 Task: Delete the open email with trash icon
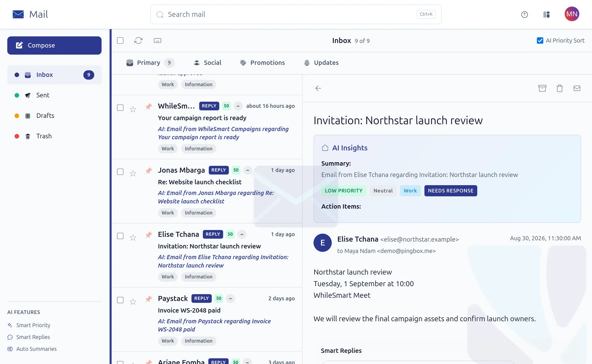coord(560,88)
